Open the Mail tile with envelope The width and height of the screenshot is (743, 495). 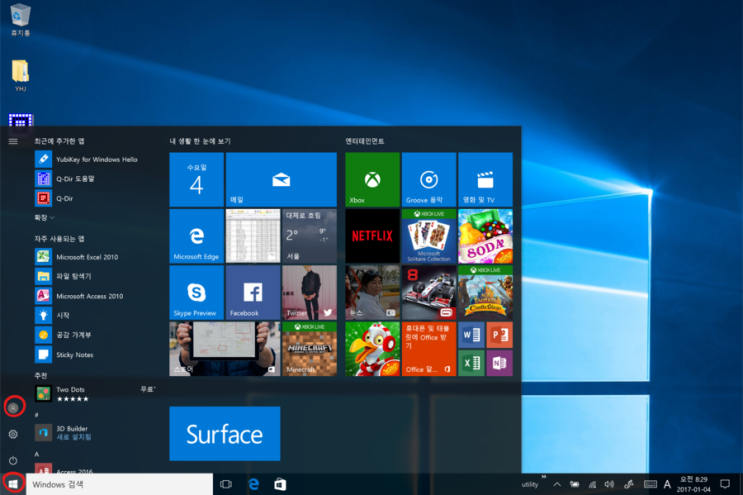[x=281, y=180]
